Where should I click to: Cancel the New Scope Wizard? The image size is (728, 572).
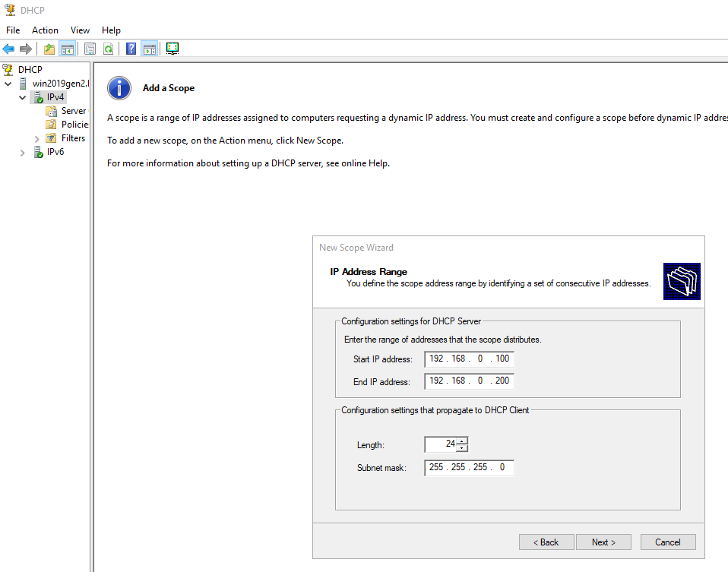(x=668, y=542)
